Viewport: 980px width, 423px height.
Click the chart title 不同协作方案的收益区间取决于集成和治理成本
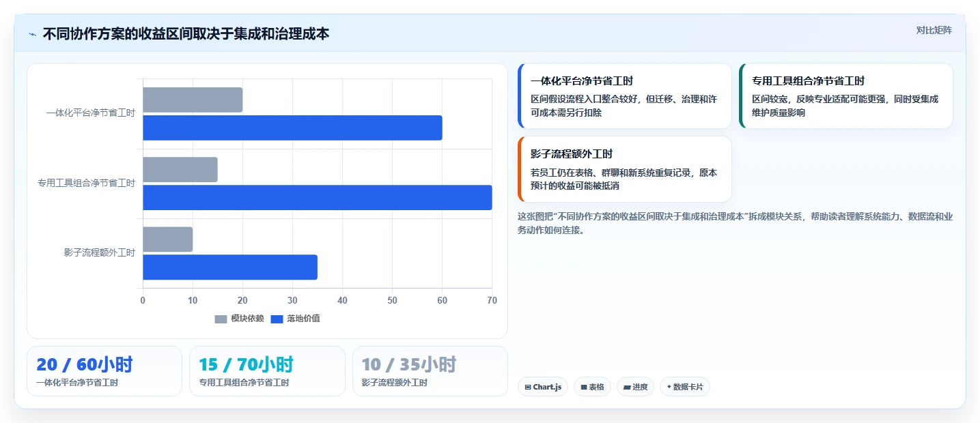tap(186, 33)
